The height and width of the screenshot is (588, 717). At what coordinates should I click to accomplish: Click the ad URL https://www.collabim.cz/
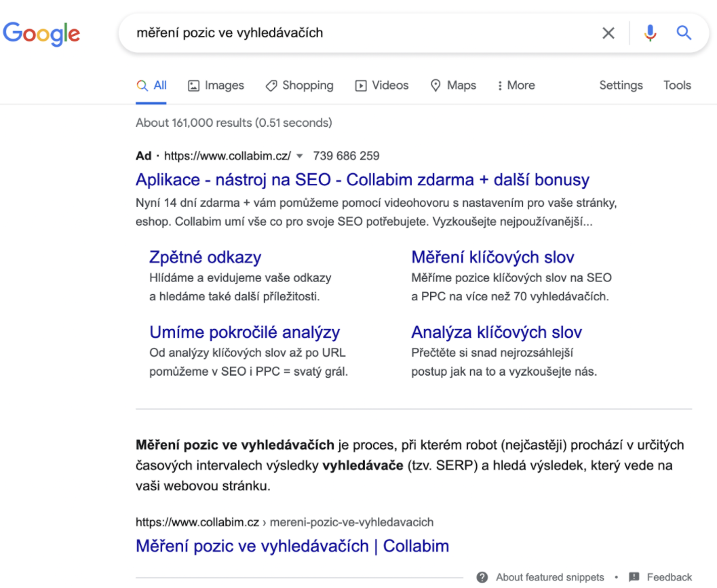[227, 156]
